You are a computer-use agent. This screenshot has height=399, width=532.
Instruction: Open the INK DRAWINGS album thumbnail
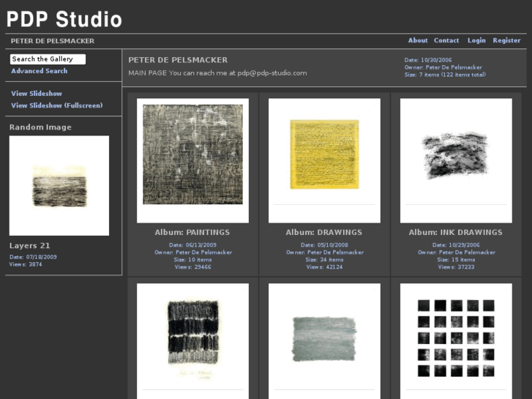(x=456, y=160)
